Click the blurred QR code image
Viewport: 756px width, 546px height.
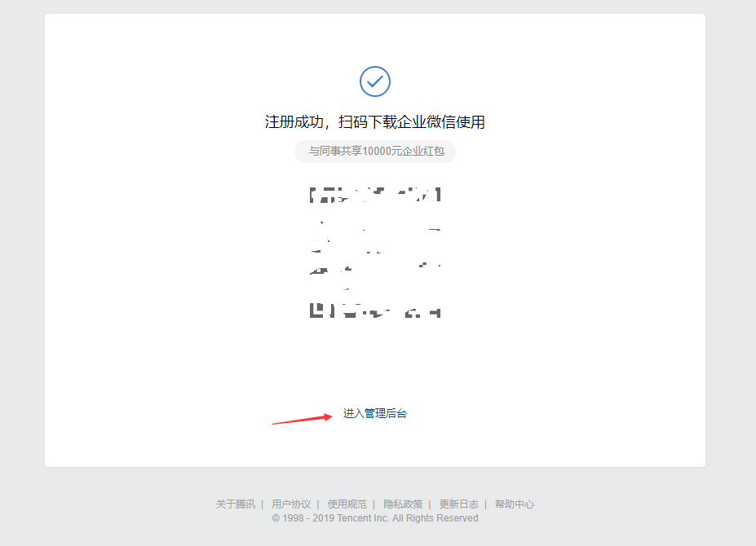coord(374,253)
